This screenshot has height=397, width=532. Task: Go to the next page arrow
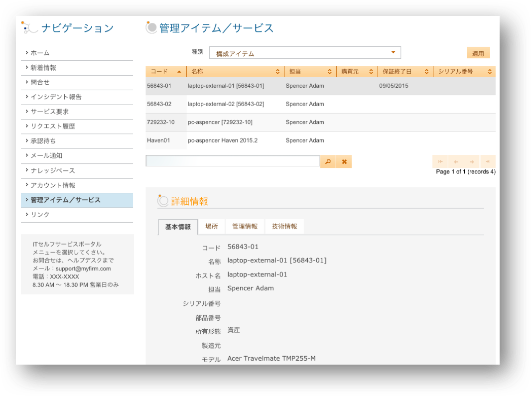pos(472,161)
